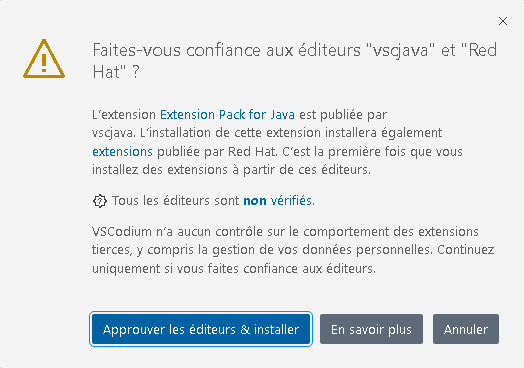
Task: Click 'Tous les éditeurs sont' text
Action: pyautogui.click(x=176, y=201)
